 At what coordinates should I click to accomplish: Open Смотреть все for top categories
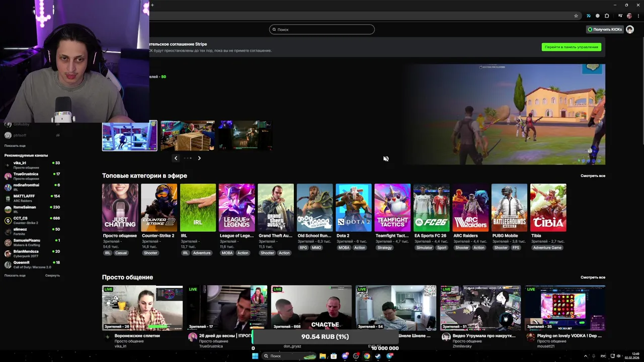(593, 176)
